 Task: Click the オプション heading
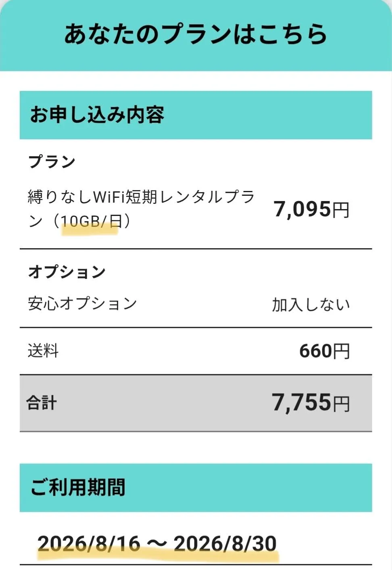tap(67, 271)
